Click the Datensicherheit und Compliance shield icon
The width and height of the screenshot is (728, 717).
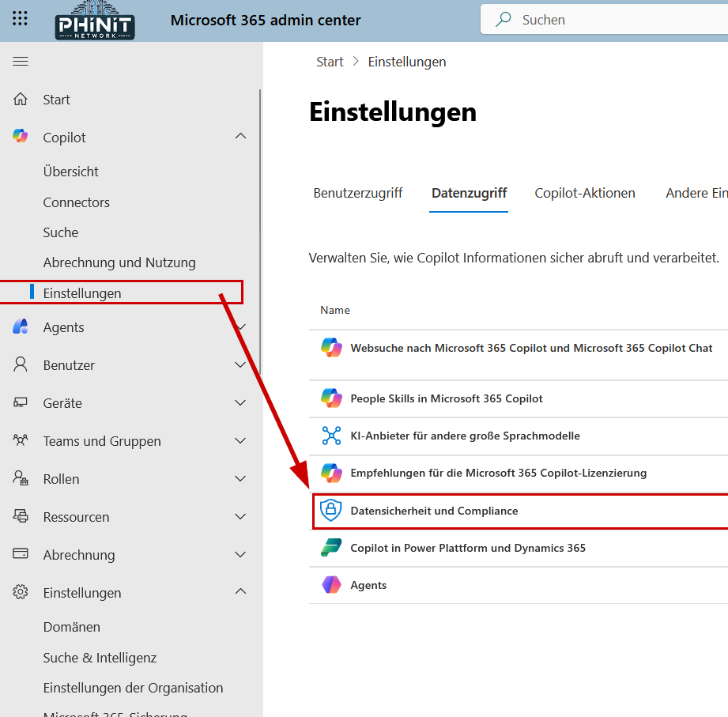(x=331, y=511)
